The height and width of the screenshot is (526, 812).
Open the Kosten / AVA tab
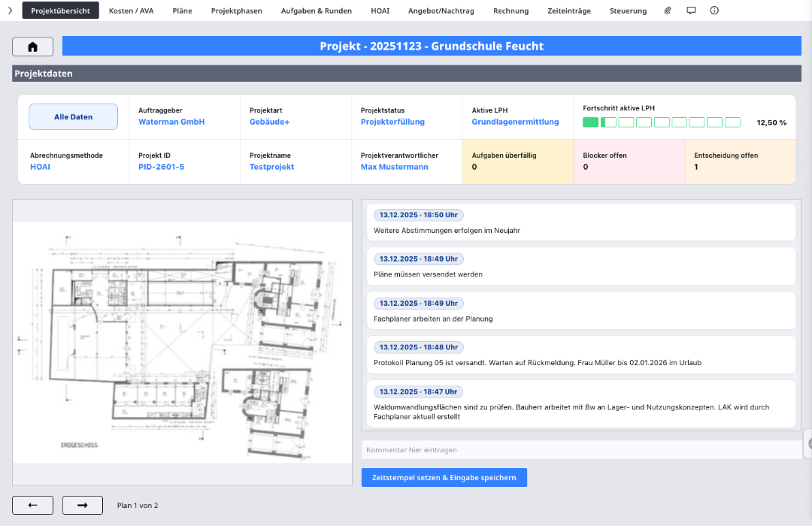[x=131, y=11]
